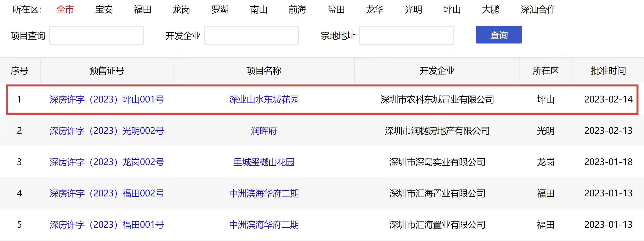Open project 深业山水东城花园
This screenshot has height=241, width=644.
[x=264, y=99]
